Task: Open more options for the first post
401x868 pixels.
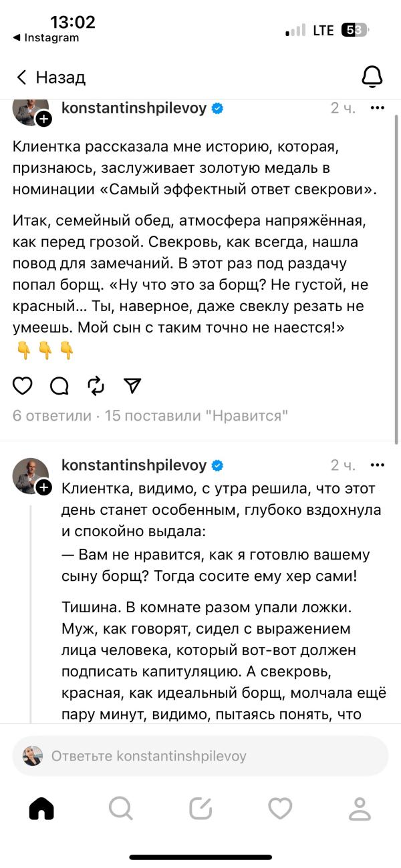Action: point(377,107)
